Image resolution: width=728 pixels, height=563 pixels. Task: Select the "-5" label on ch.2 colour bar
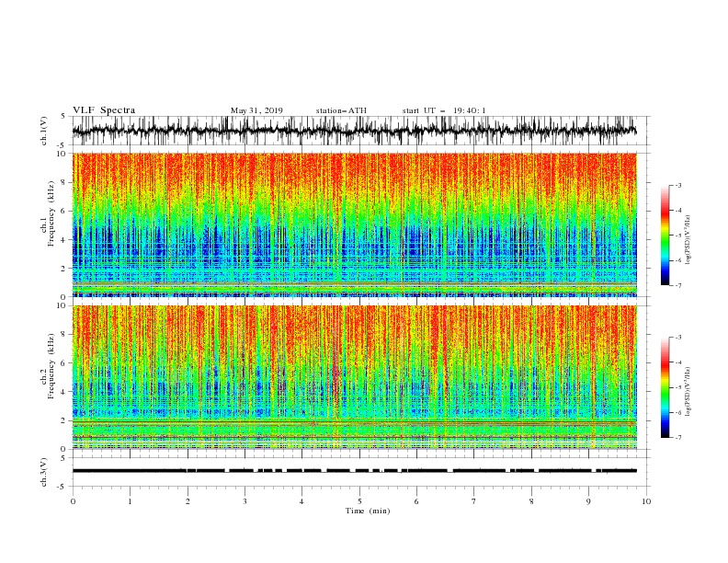tap(678, 387)
